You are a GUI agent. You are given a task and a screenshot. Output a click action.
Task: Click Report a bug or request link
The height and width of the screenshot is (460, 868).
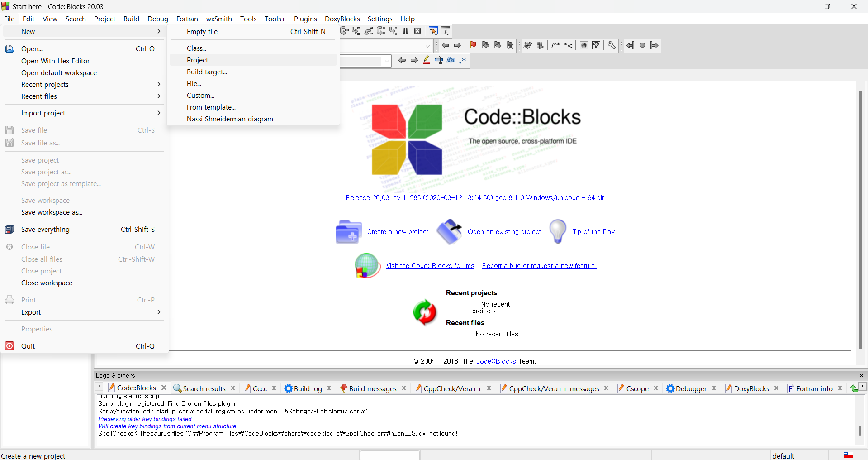(539, 265)
